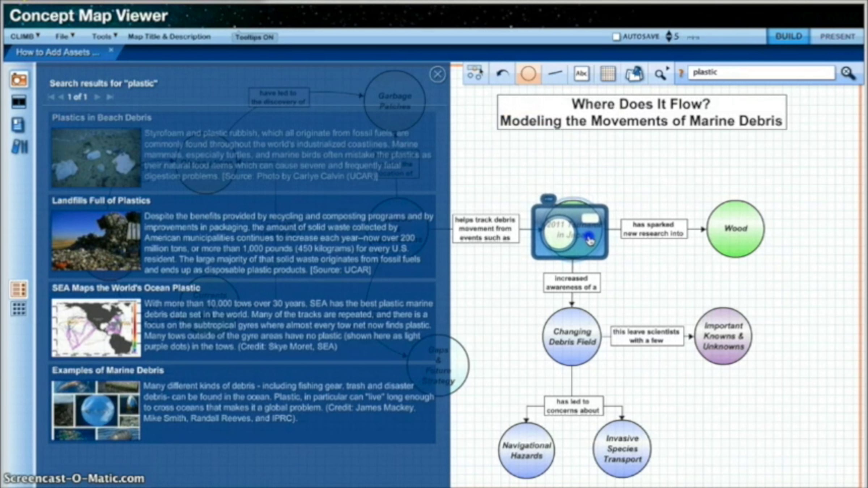868x488 pixels.
Task: Open the images asset panel camera icon
Action: 19,80
